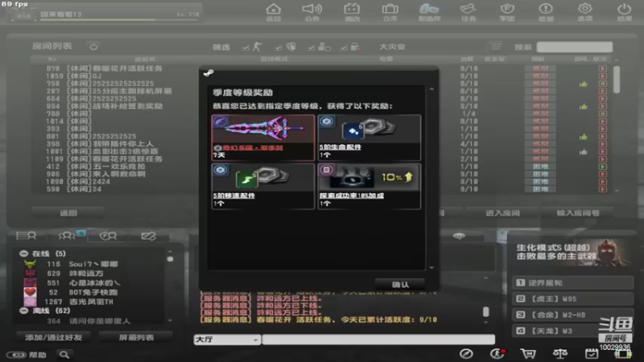Click the magnifier search icon near 帮助
The width and height of the screenshot is (644, 362).
tap(64, 354)
